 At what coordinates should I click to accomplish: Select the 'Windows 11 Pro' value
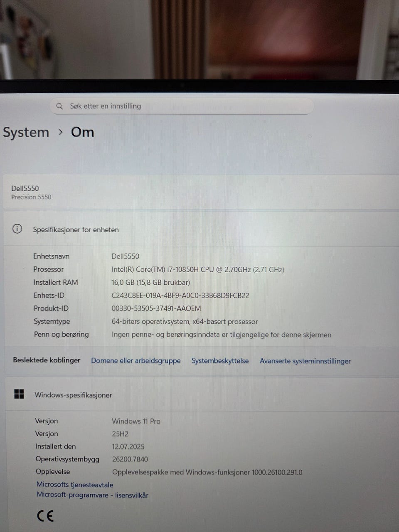pos(136,421)
